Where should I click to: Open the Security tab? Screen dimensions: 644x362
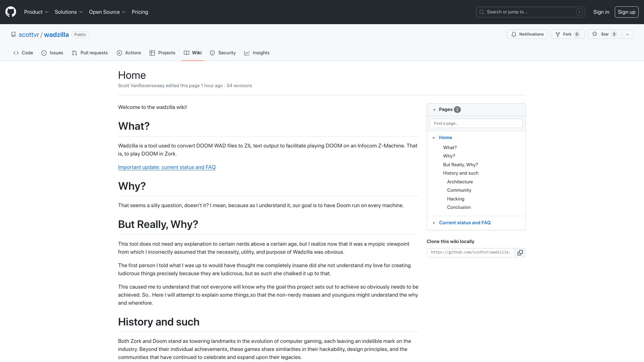point(223,53)
